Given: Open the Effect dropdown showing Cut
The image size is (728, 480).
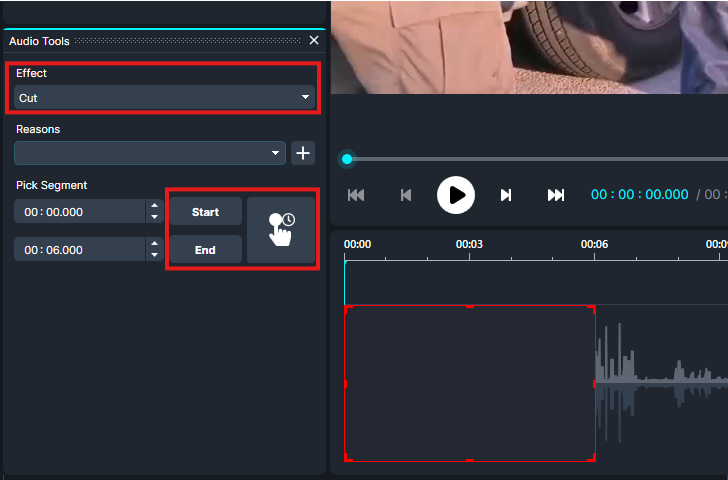Looking at the screenshot, I should [165, 98].
